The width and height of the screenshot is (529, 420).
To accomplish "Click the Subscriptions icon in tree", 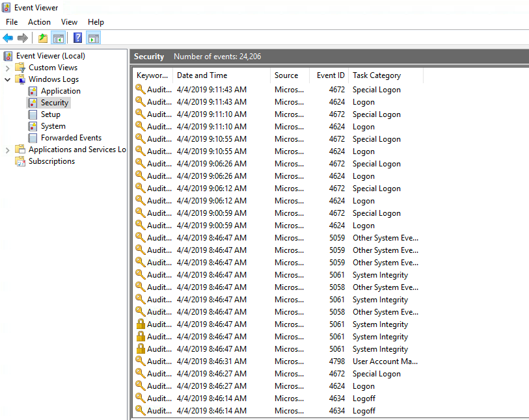I will tap(20, 161).
